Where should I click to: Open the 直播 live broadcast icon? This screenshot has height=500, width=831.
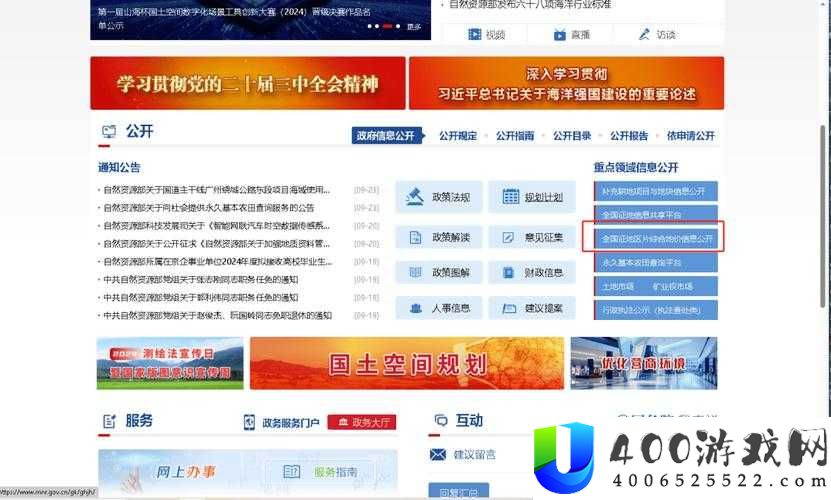pyautogui.click(x=560, y=35)
